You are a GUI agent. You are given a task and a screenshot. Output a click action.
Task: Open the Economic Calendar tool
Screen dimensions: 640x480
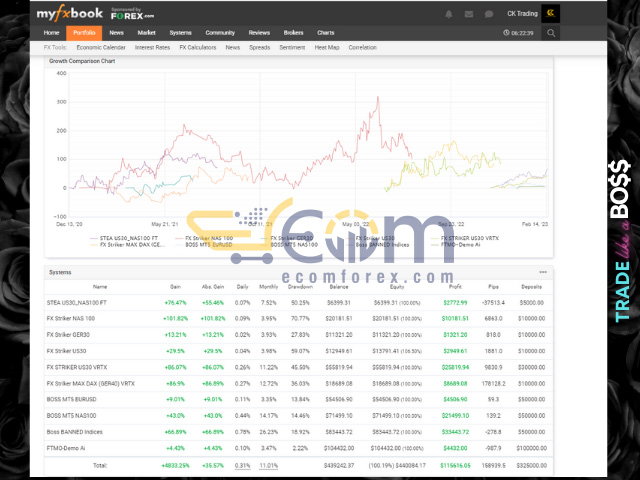pyautogui.click(x=101, y=47)
